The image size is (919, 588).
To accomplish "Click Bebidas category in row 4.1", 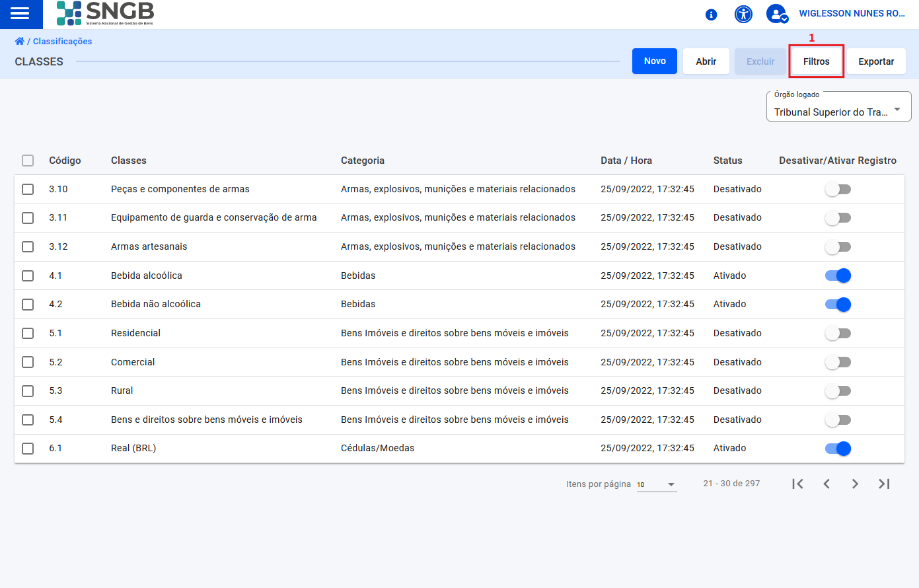I will [x=358, y=276].
